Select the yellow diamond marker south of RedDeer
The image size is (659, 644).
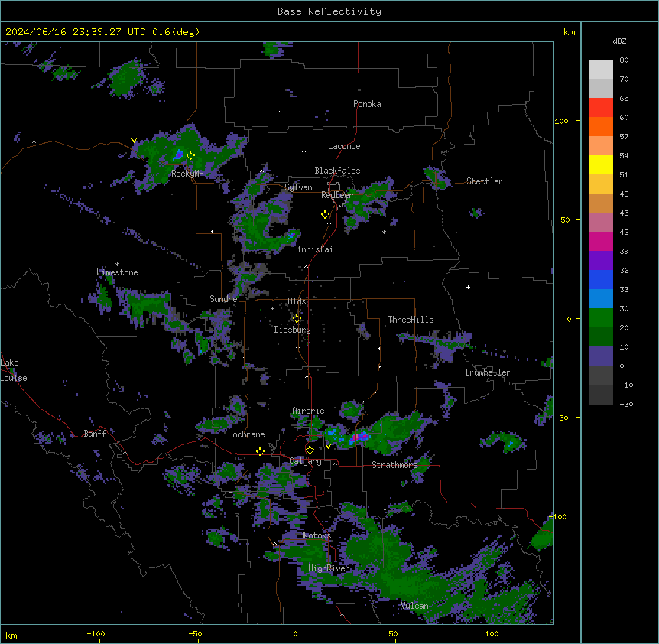click(325, 215)
